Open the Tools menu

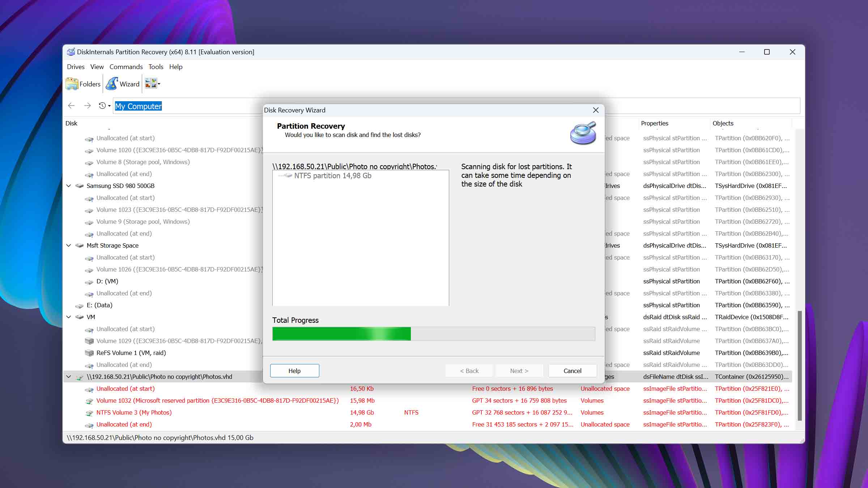tap(156, 67)
